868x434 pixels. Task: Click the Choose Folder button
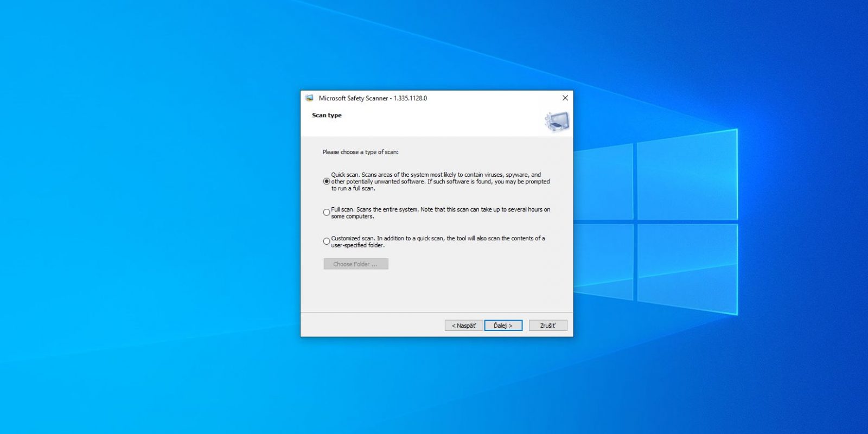(x=356, y=264)
